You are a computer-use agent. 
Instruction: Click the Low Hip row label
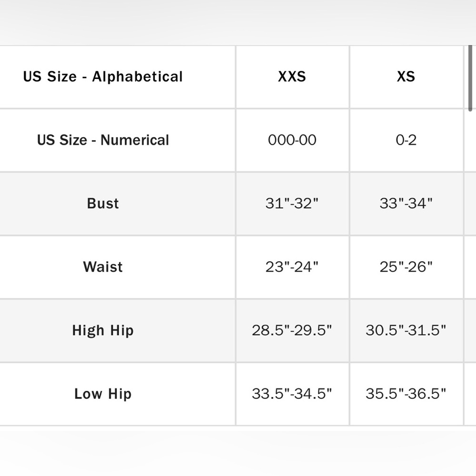click(103, 394)
